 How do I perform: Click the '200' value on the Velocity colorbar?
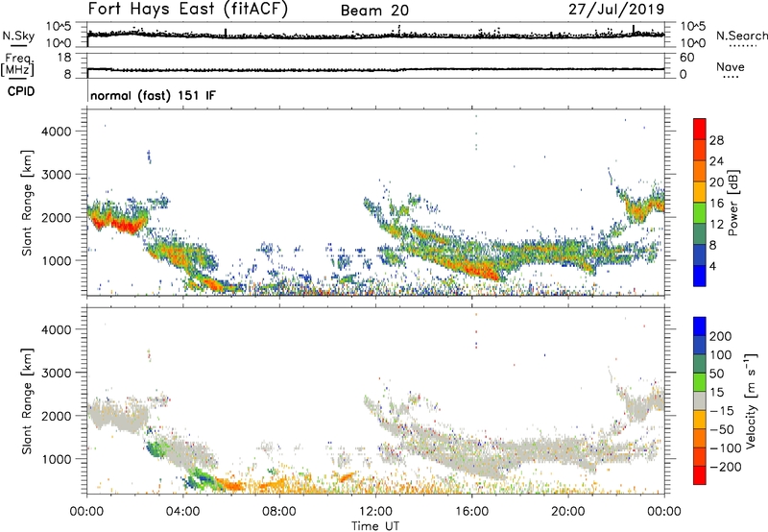pyautogui.click(x=721, y=336)
